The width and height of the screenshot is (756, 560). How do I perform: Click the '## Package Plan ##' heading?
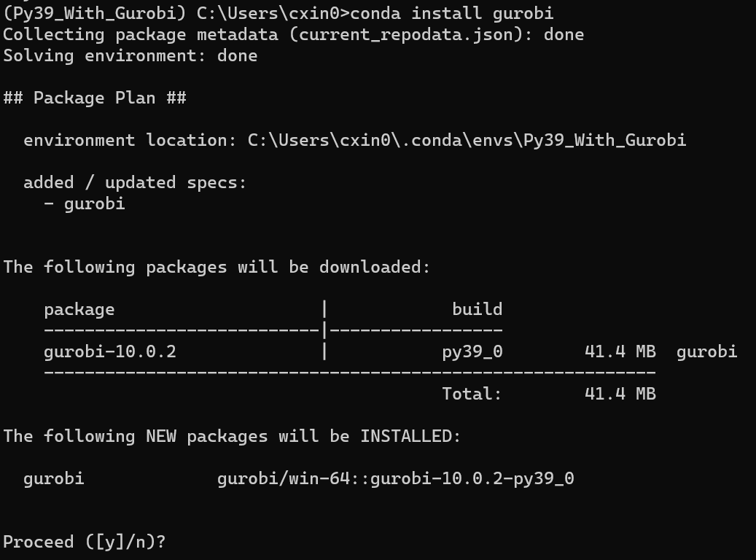point(95,98)
